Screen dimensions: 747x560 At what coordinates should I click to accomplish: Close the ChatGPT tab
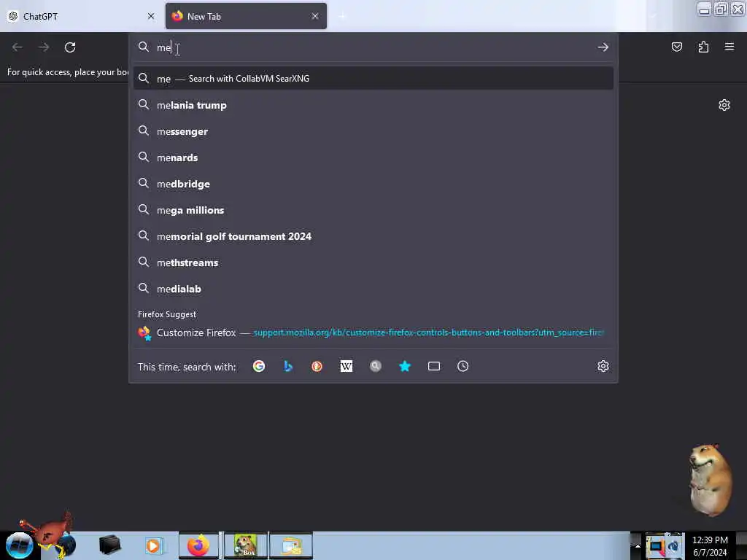151,16
